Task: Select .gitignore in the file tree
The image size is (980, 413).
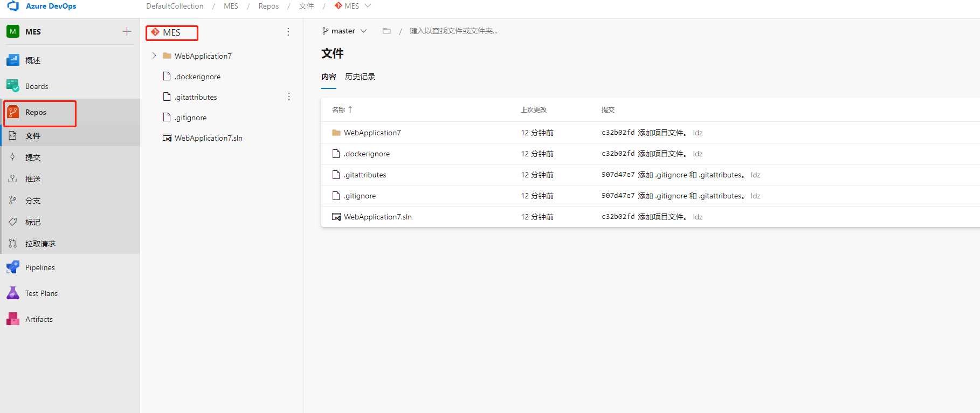Action: point(190,118)
